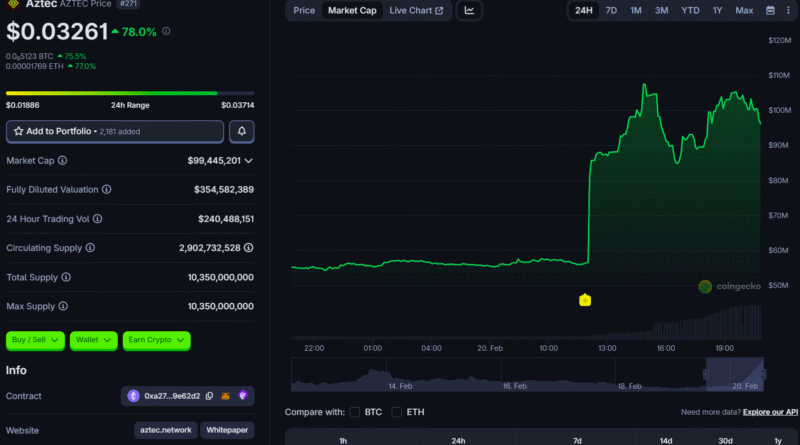Image resolution: width=800 pixels, height=445 pixels.
Task: Expand the Market Cap value chevron
Action: coord(248,161)
